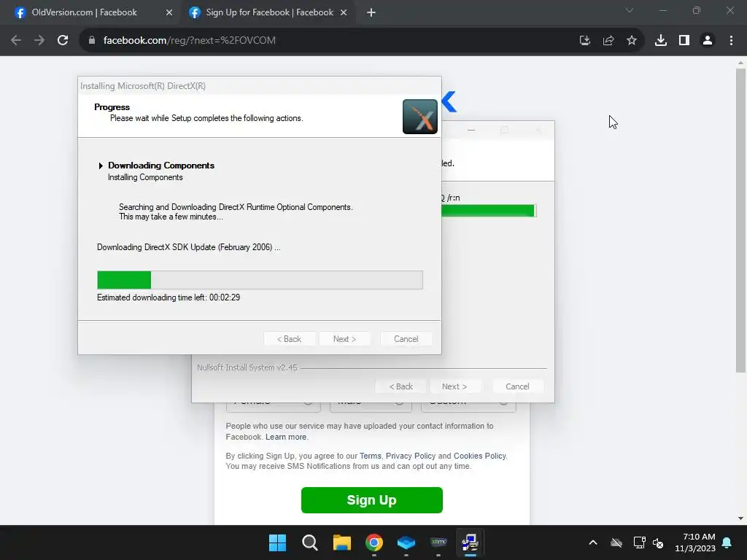Open File Explorer from the taskbar
747x560 pixels.
(x=341, y=542)
